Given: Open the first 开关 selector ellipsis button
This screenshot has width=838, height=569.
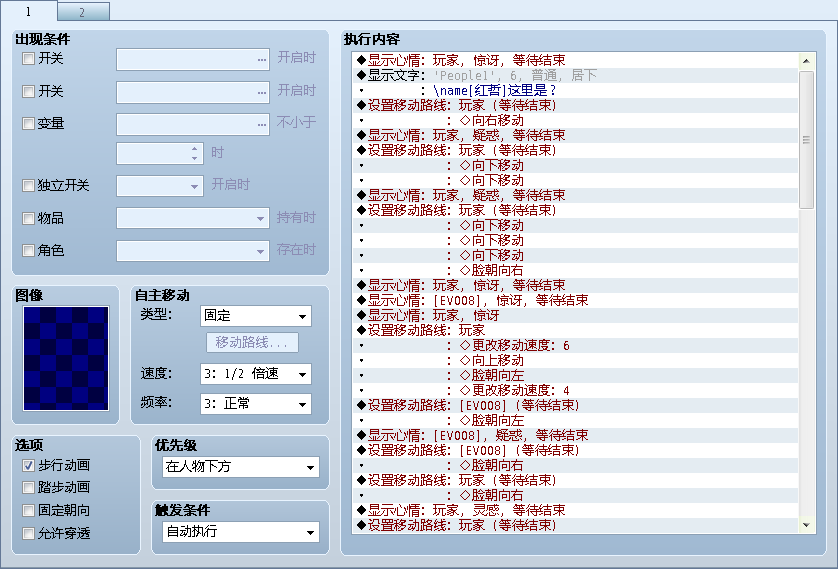Looking at the screenshot, I should (261, 59).
